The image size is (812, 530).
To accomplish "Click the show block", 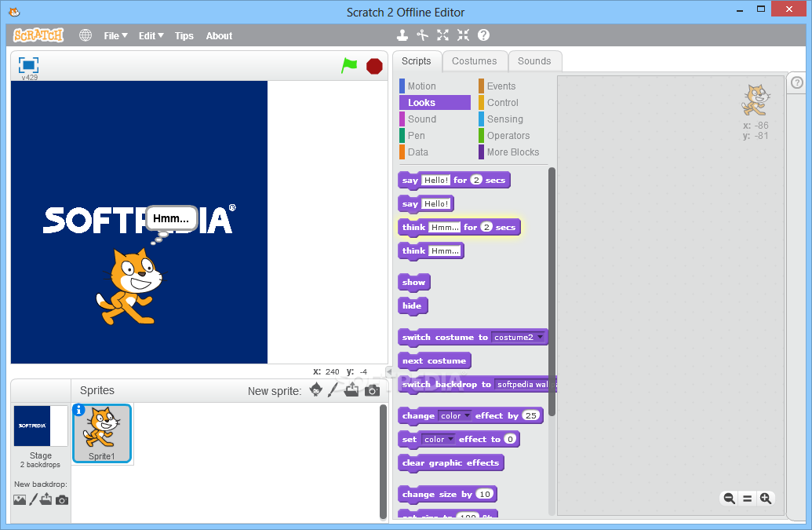I will 413,283.
